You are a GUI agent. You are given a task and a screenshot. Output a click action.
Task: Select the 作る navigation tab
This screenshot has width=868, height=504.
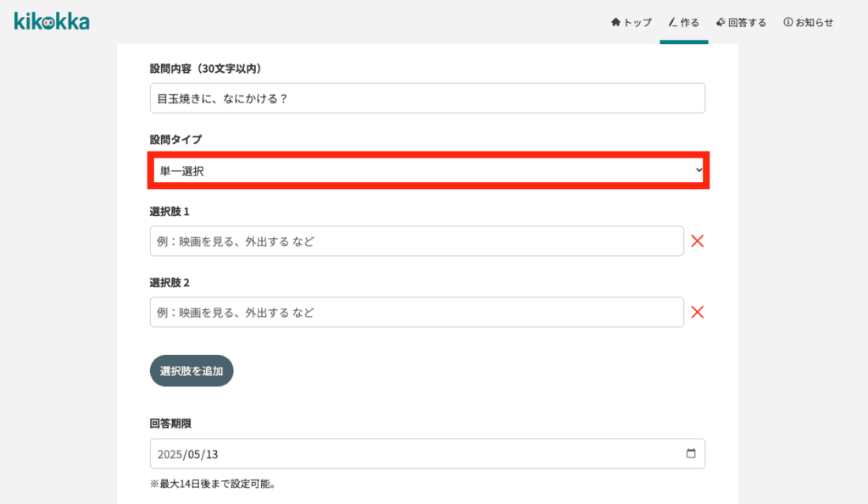pyautogui.click(x=684, y=22)
